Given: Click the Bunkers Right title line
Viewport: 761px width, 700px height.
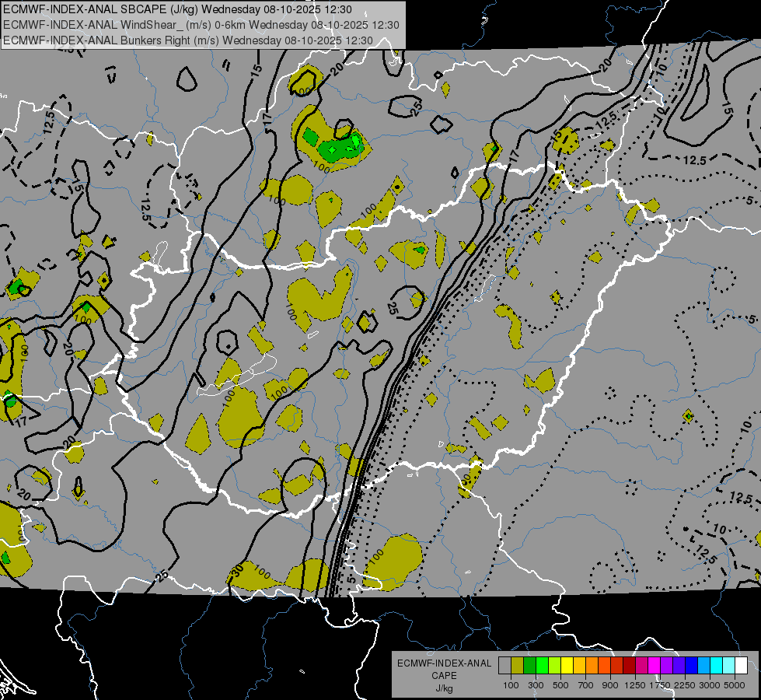Looking at the screenshot, I should (x=188, y=40).
